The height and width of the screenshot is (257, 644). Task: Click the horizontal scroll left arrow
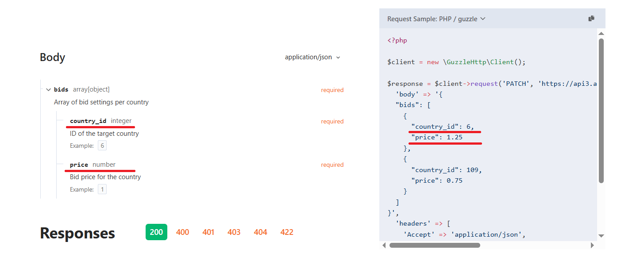point(384,245)
